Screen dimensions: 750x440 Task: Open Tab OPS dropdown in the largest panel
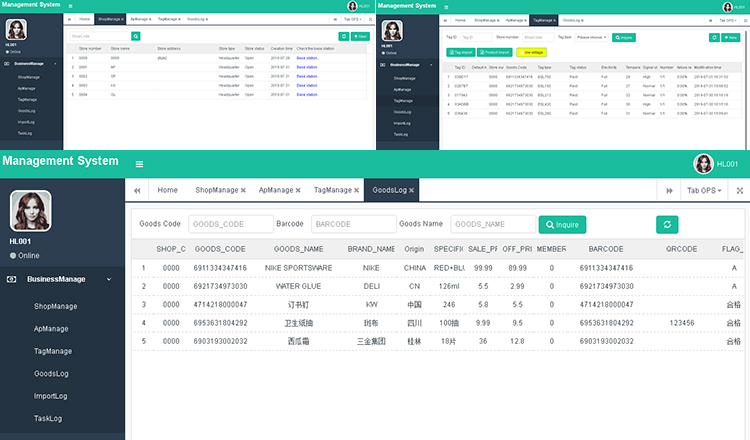coord(704,190)
